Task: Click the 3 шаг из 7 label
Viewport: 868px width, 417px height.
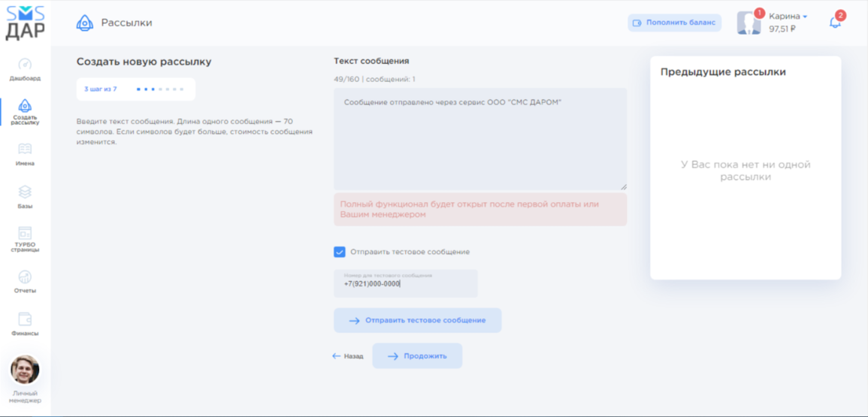Action: coord(100,89)
